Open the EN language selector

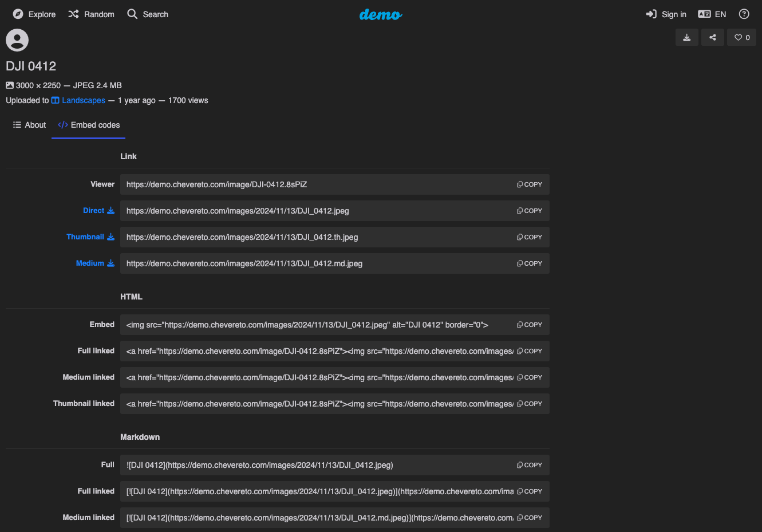[x=712, y=14]
